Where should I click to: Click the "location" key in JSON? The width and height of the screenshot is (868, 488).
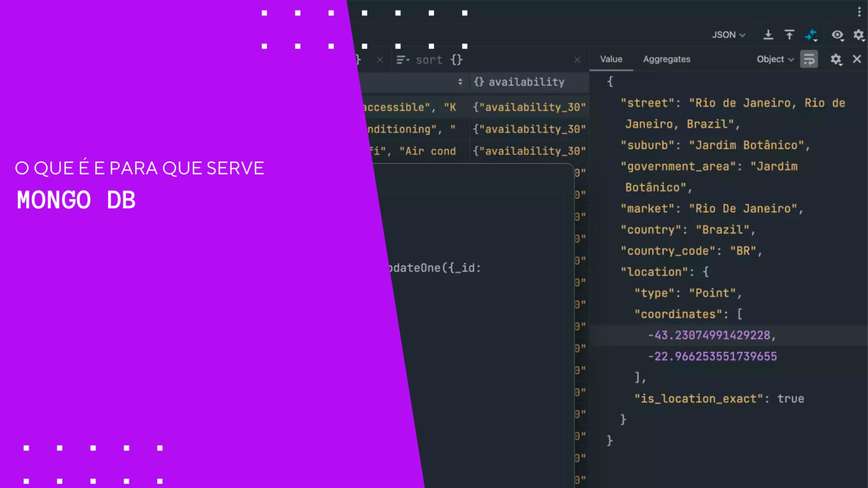point(654,272)
